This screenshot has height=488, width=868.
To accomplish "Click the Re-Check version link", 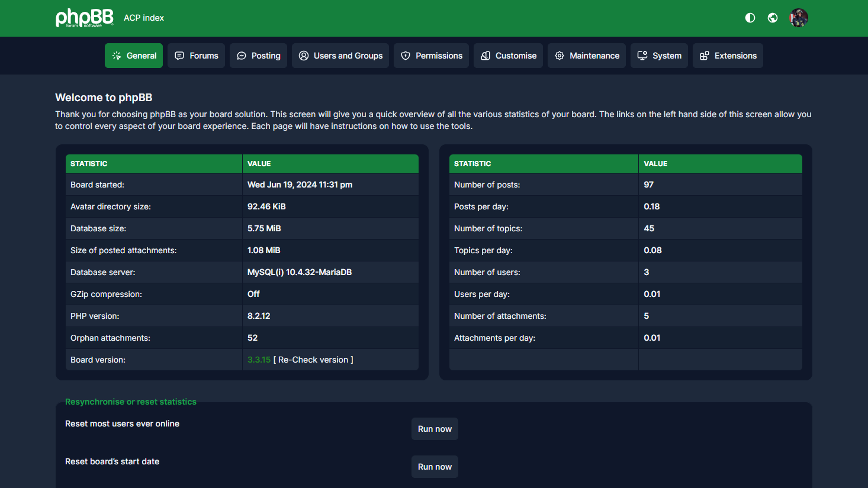I will (x=313, y=360).
